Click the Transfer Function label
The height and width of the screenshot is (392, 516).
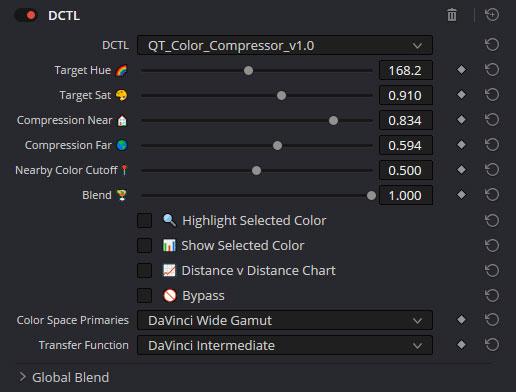pyautogui.click(x=84, y=345)
